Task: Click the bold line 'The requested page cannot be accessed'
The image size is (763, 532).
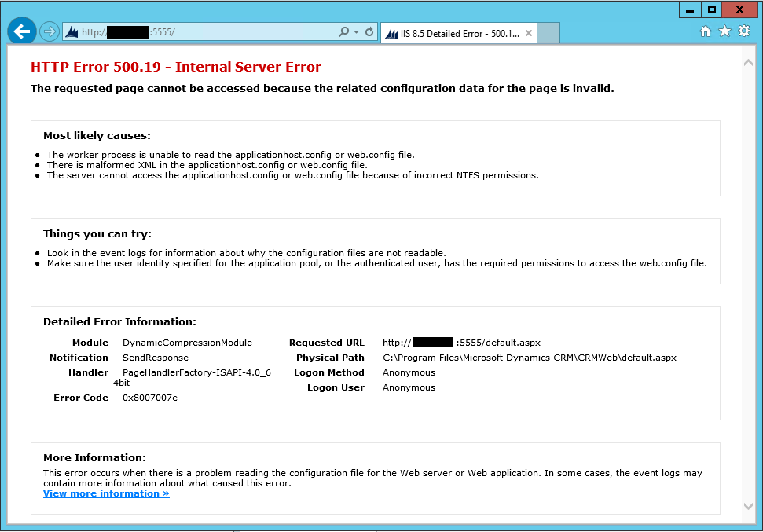Action: (x=322, y=89)
